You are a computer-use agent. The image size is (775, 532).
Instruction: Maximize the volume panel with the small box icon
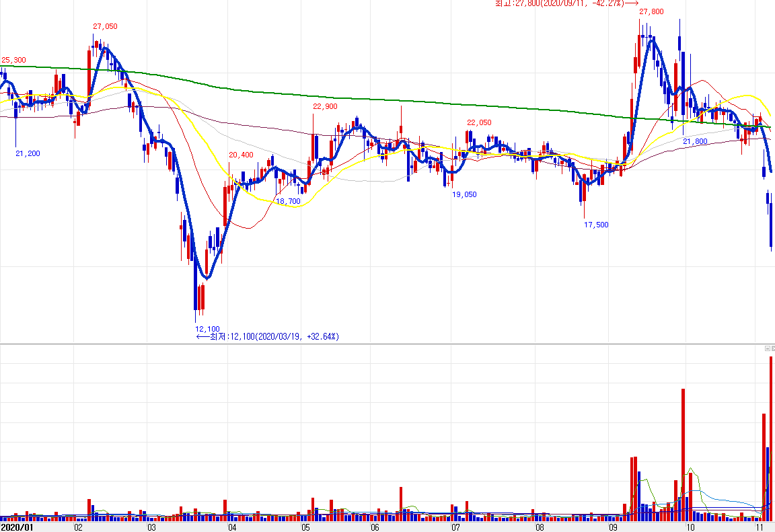tap(768, 348)
